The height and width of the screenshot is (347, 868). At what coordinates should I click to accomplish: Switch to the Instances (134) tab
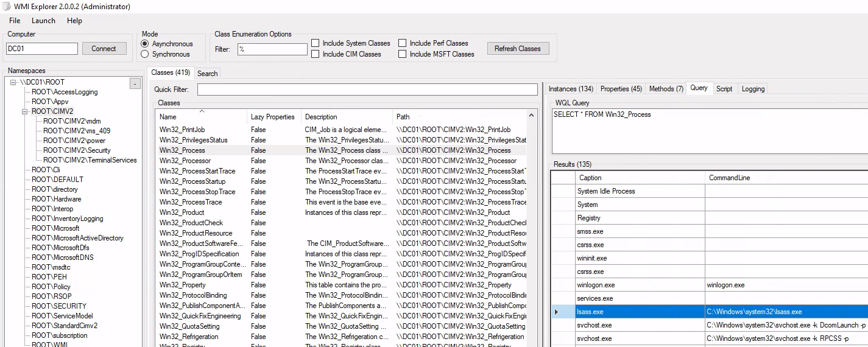[x=571, y=89]
